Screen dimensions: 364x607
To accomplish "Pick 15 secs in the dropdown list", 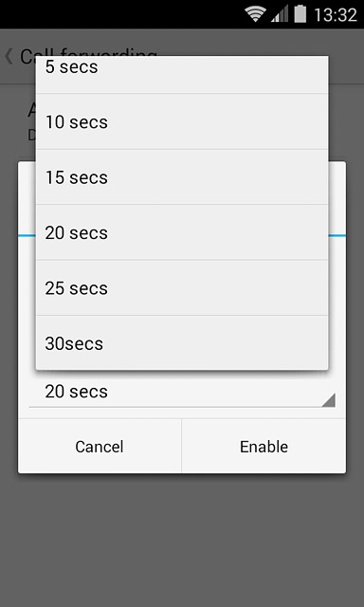I will [182, 177].
